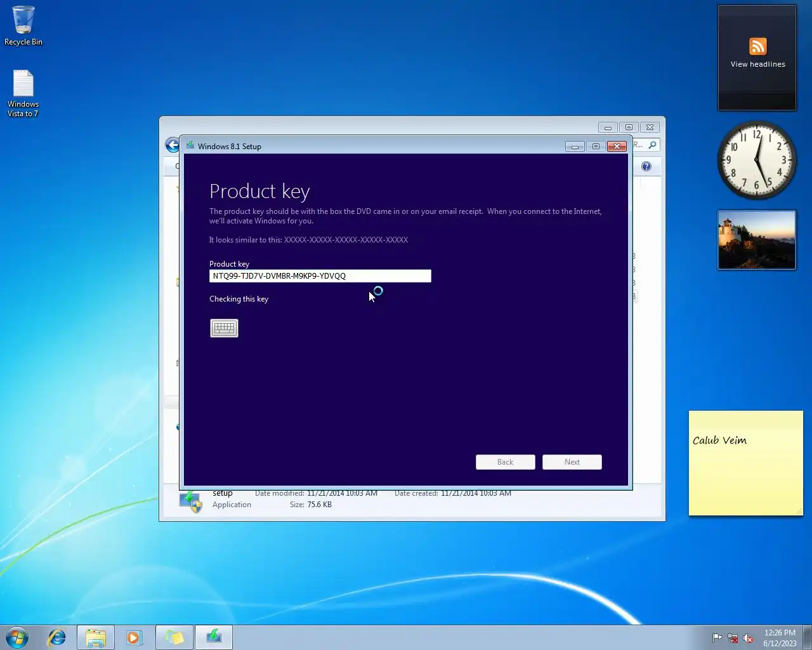Screen dimensions: 812x650
Task: Close the Windows 8.1 Setup window
Action: click(x=617, y=147)
